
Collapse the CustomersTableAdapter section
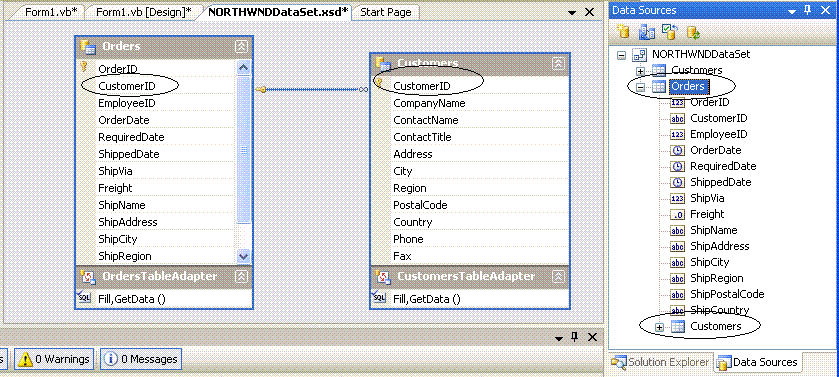[558, 276]
